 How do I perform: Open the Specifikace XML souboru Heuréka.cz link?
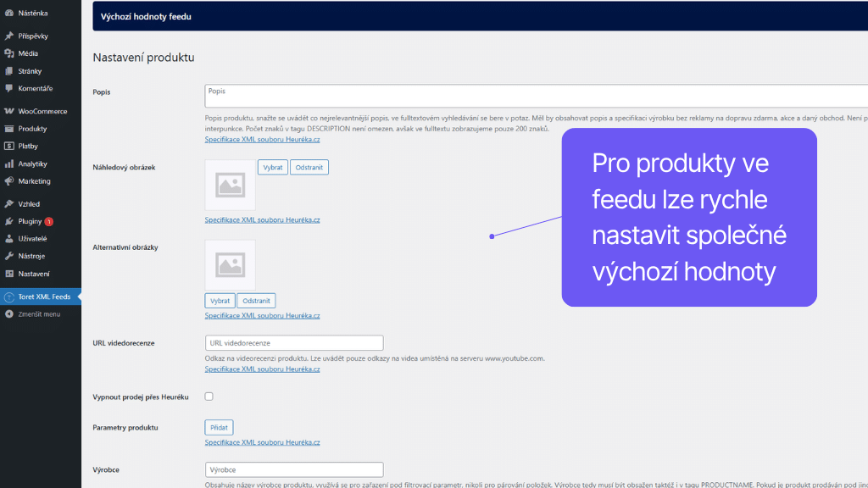[x=262, y=137]
